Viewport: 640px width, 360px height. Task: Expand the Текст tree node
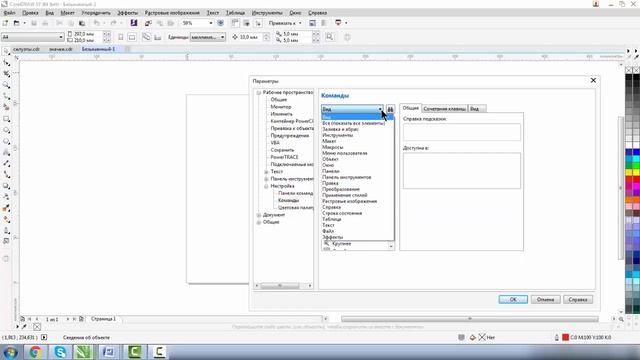click(x=266, y=172)
